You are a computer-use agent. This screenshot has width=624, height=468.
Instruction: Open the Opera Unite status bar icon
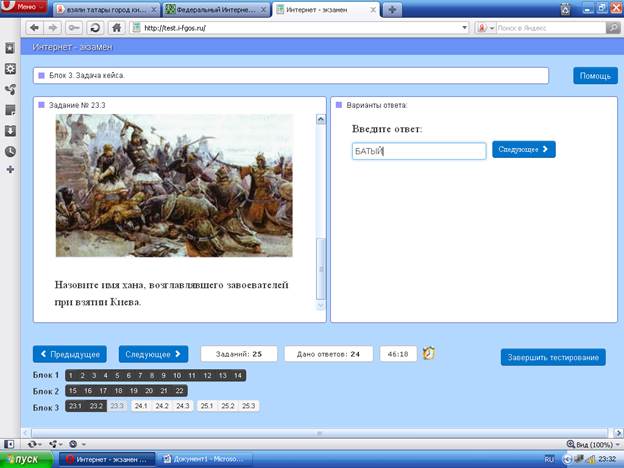pyautogui.click(x=54, y=444)
